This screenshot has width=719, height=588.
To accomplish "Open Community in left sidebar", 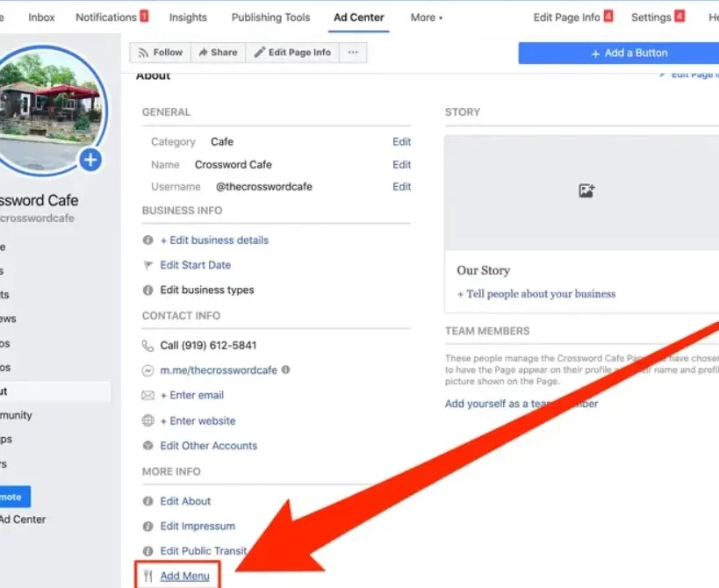I will (x=16, y=415).
